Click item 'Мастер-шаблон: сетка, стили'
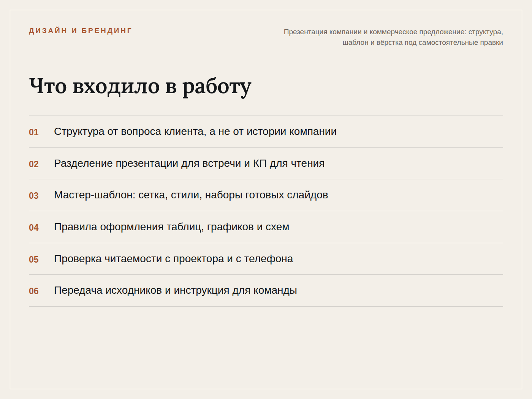This screenshot has width=532, height=399. tap(191, 195)
